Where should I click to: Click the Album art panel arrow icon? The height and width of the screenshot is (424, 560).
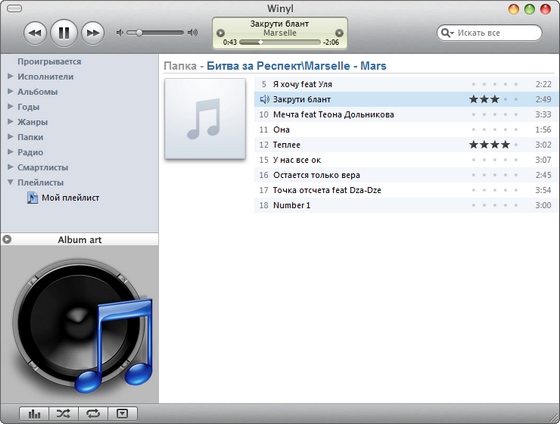pos(7,239)
